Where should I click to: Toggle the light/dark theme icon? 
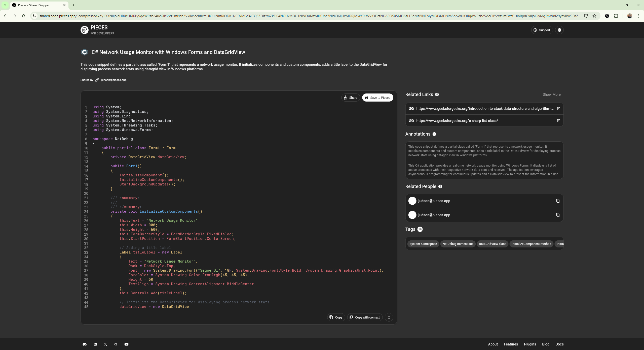tap(559, 30)
